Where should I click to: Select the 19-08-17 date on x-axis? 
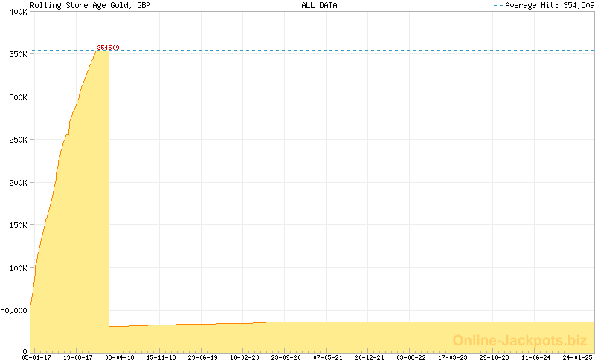[x=77, y=357]
